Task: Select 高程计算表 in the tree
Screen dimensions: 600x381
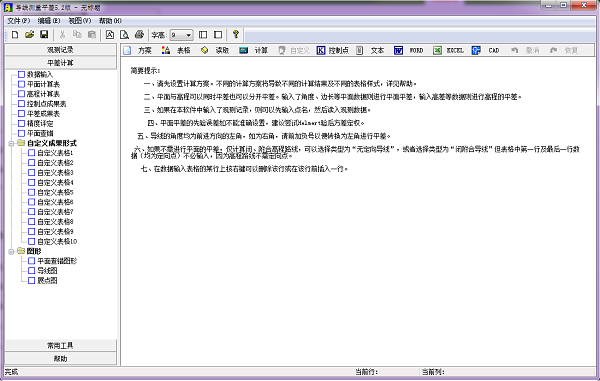Action: [x=43, y=94]
